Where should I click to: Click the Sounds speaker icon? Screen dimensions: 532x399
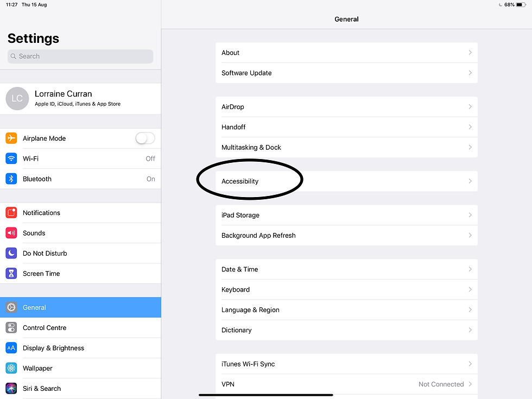click(x=11, y=233)
